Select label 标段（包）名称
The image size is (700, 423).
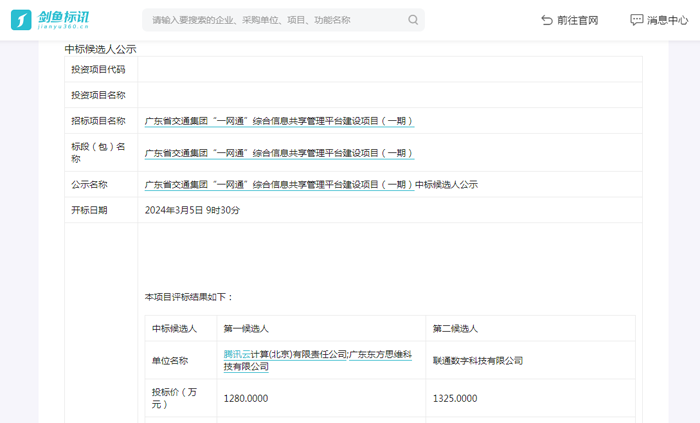(98, 153)
